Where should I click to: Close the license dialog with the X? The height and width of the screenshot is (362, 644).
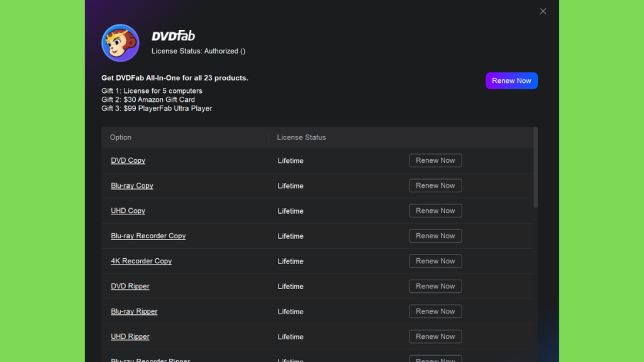click(x=543, y=11)
